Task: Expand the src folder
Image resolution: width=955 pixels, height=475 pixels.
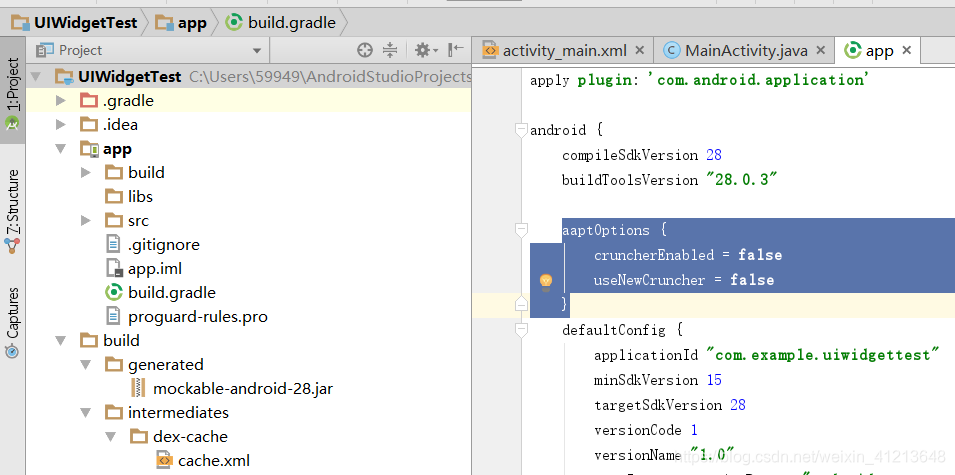Action: click(85, 220)
